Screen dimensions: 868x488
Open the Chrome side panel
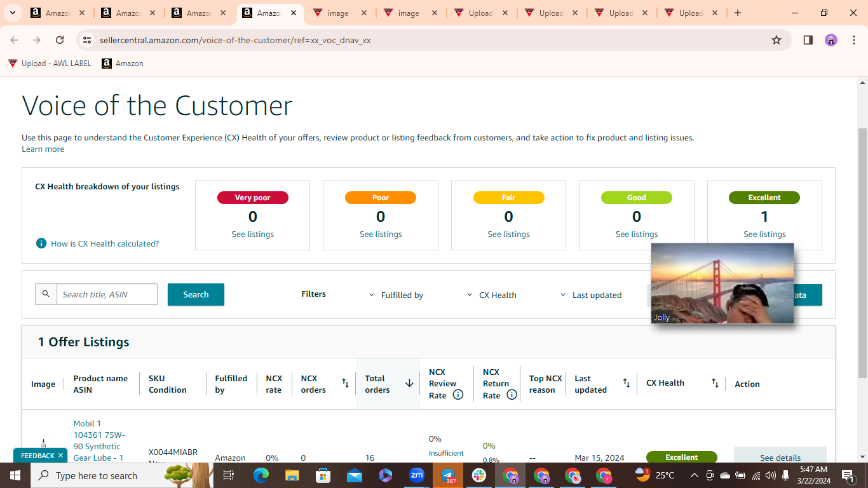[808, 40]
